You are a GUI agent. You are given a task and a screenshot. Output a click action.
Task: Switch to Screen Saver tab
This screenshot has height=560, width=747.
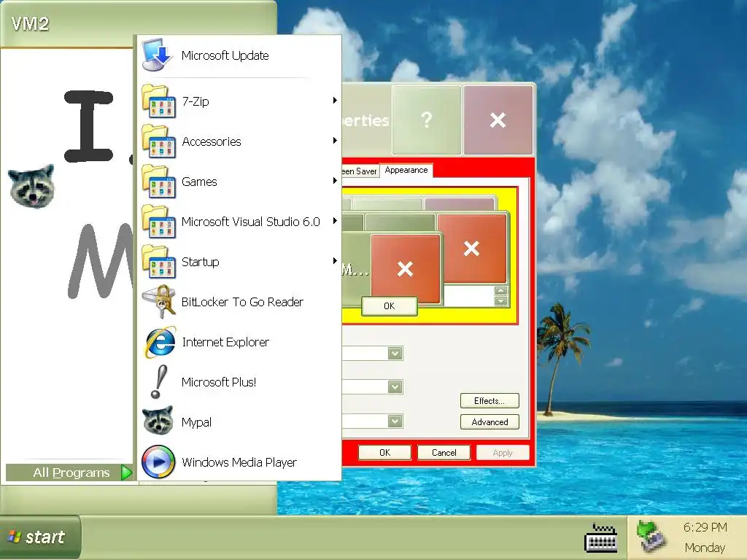(x=360, y=171)
